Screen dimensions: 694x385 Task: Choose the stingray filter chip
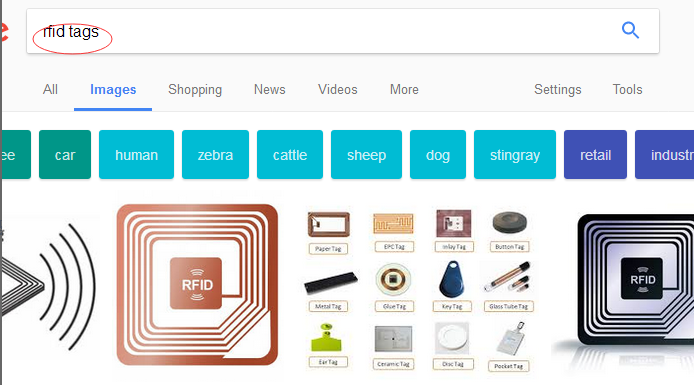click(x=515, y=154)
